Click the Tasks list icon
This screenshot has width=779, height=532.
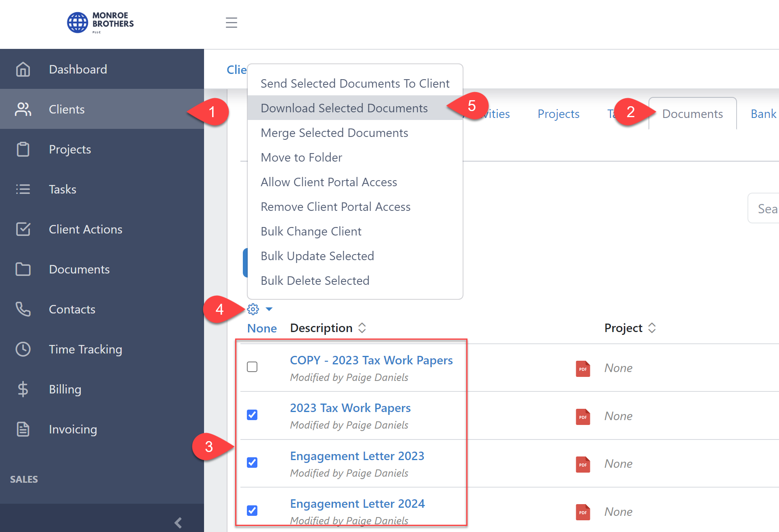point(23,189)
